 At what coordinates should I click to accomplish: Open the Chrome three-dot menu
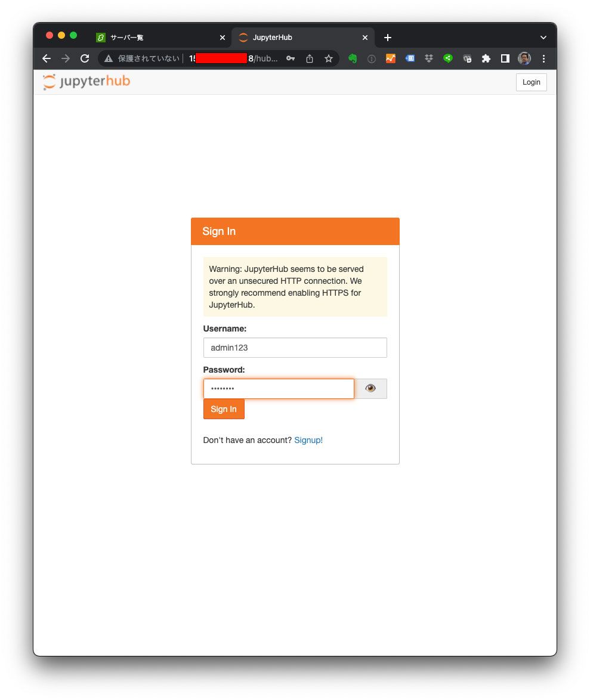543,58
